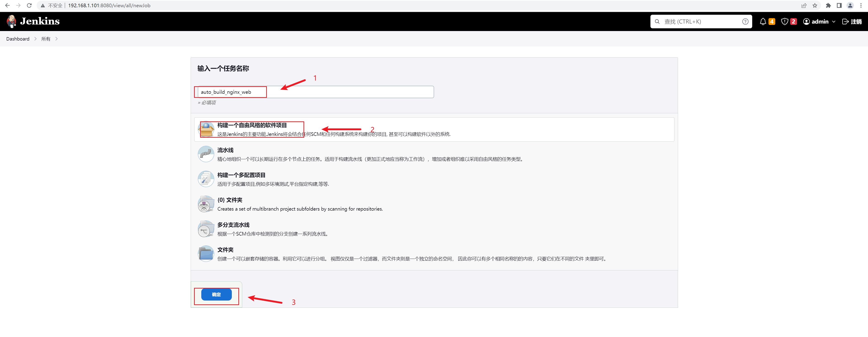
Task: Open the Jenkins home title link
Action: (40, 21)
